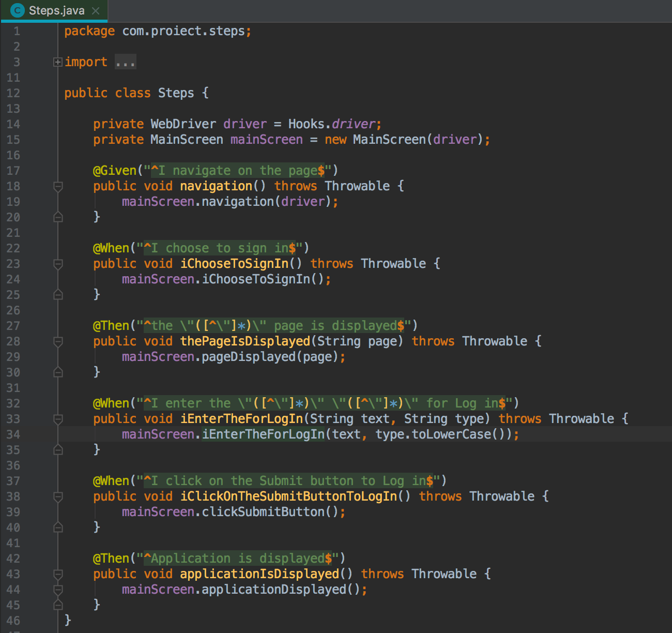Fold the applicationIsDisplayed method at line 43
The width and height of the screenshot is (672, 633).
pos(58,574)
